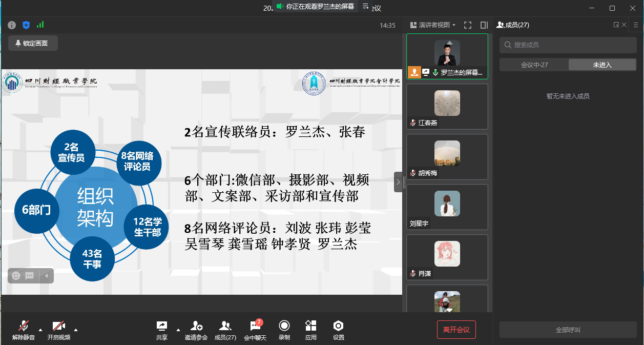
Task: Switch to the 未进入 tab
Action: pyautogui.click(x=603, y=65)
